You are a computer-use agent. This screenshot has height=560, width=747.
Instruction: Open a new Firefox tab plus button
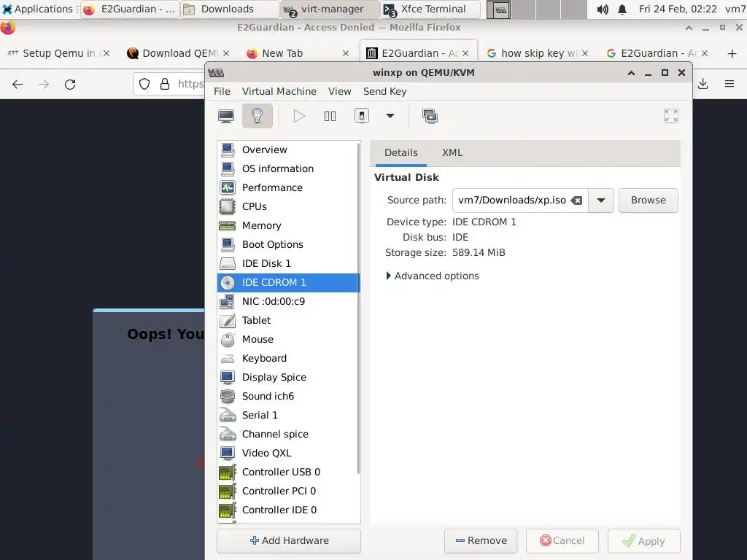click(x=732, y=53)
